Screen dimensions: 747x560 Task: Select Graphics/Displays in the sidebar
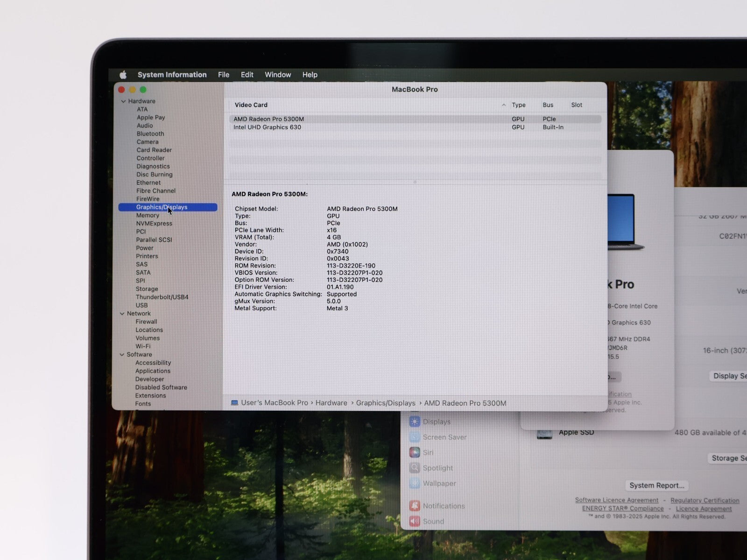pyautogui.click(x=168, y=207)
